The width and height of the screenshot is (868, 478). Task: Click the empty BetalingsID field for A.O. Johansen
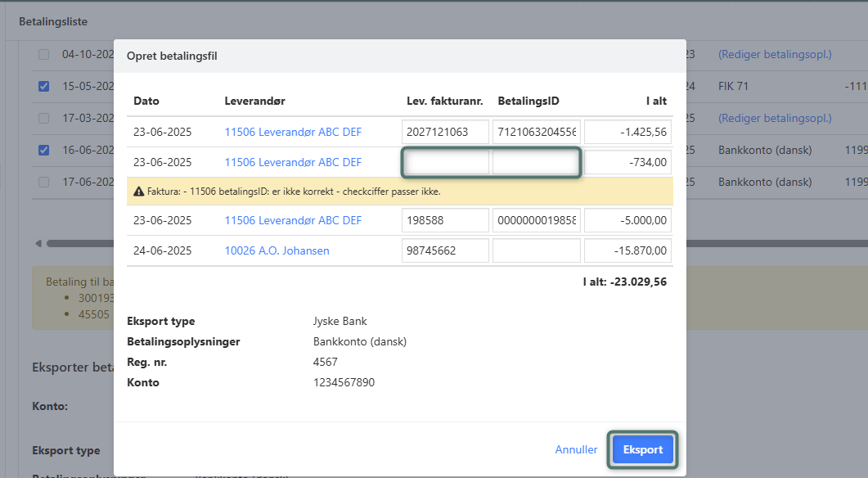pyautogui.click(x=536, y=251)
